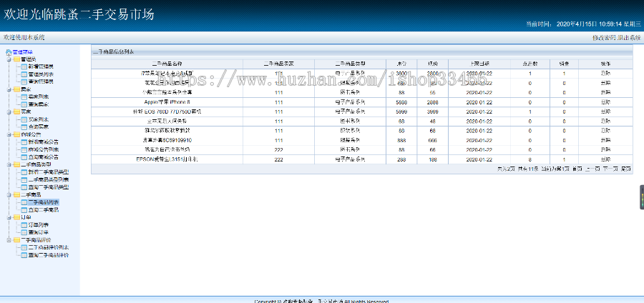Click the current time display in the header
The height and width of the screenshot is (303, 644).
[x=583, y=24]
